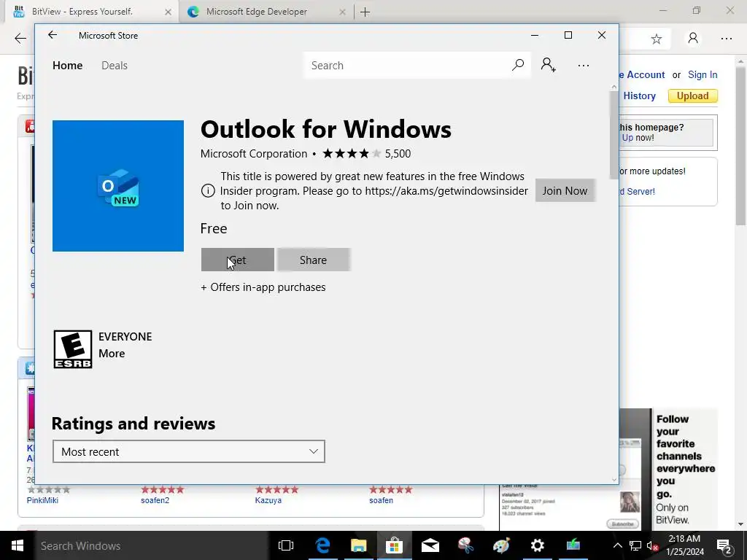Screen dimensions: 747x560
Task: Click the Account link on BitView page
Action: (x=643, y=75)
